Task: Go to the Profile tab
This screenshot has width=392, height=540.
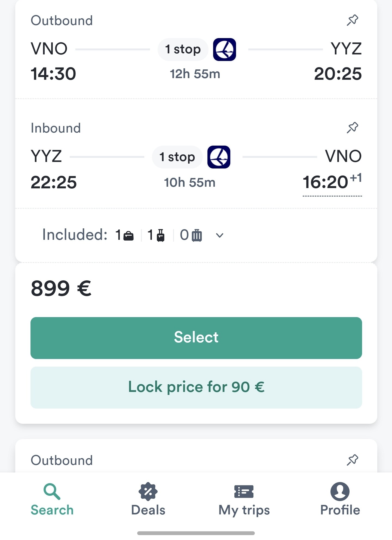Action: (340, 499)
